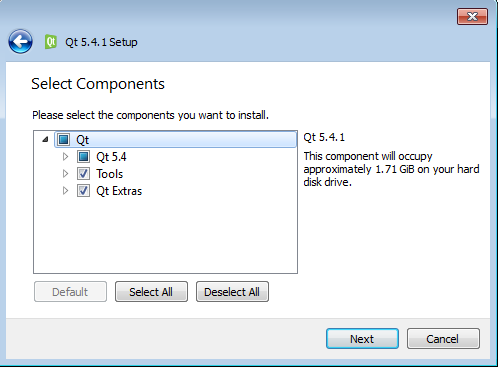Click the Deselect All button
This screenshot has height=368, width=498.
click(x=232, y=292)
